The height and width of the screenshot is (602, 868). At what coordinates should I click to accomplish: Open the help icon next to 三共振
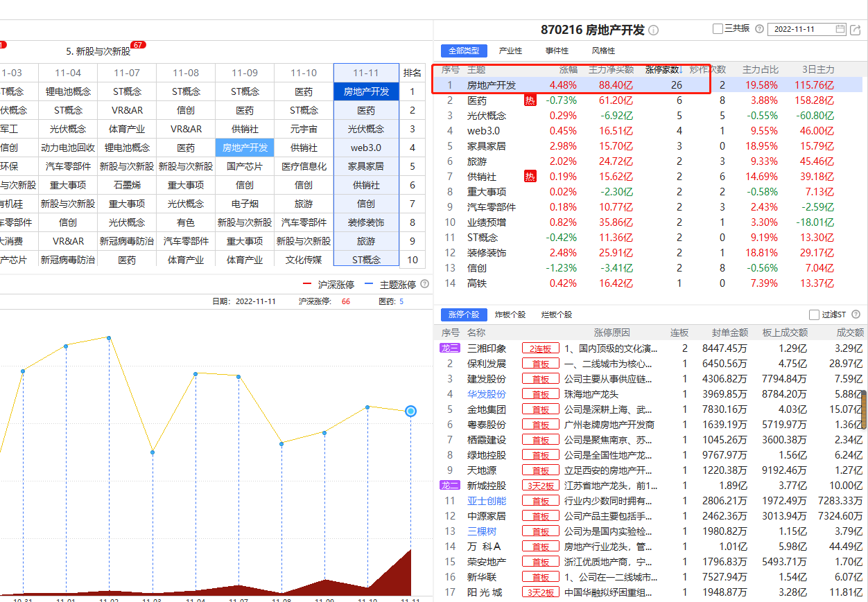click(x=759, y=29)
